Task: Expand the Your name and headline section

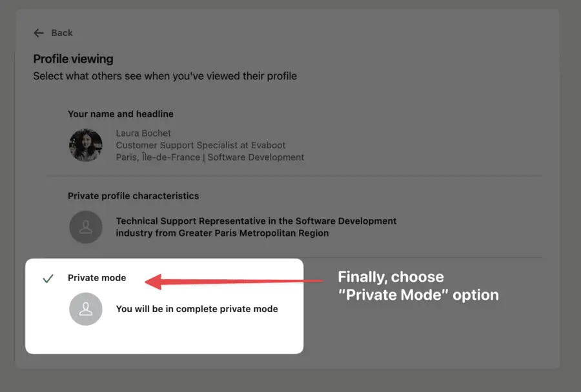Action: point(121,114)
